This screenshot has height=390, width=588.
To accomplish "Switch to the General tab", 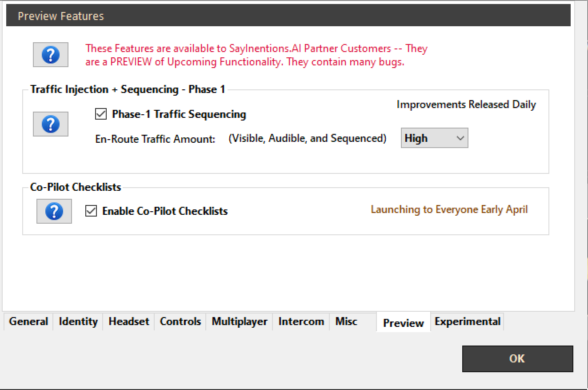I will pyautogui.click(x=28, y=322).
